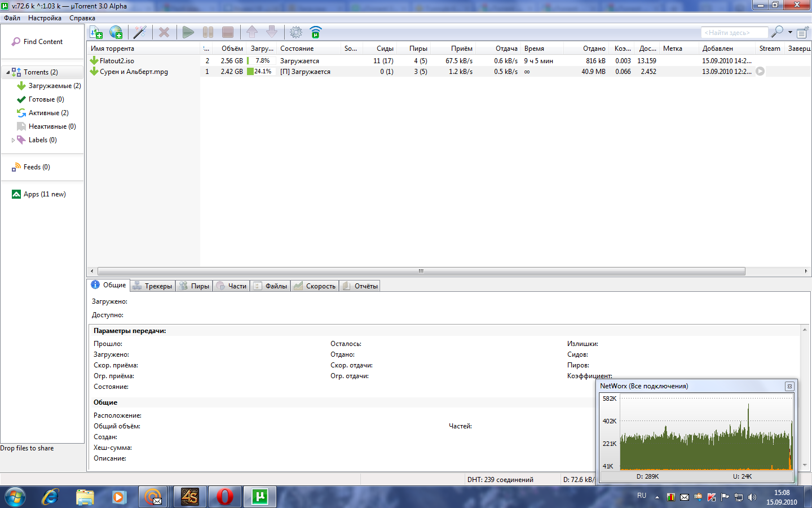The width and height of the screenshot is (812, 508).
Task: Click the search magnifier icon
Action: 777,32
